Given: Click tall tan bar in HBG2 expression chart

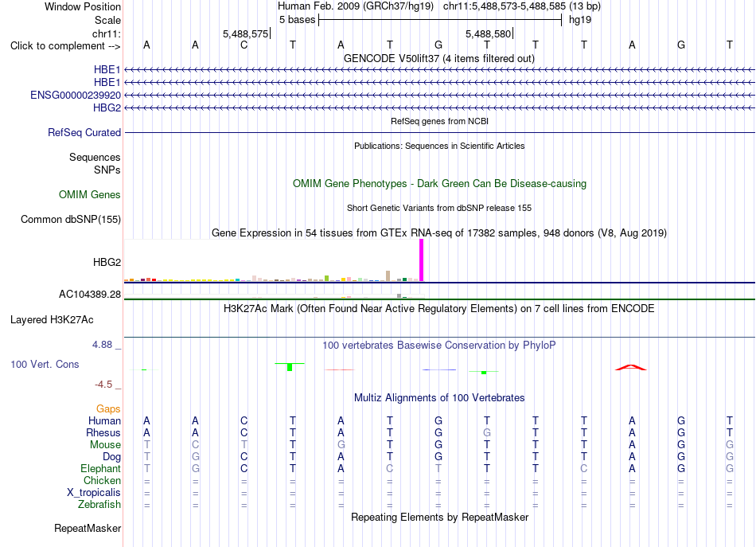Looking at the screenshot, I should click(x=388, y=276).
